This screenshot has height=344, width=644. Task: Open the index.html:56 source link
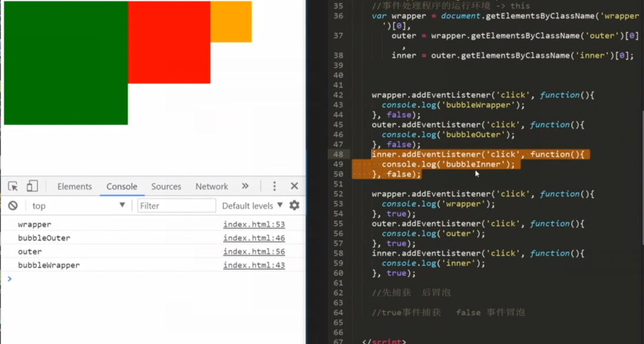point(254,251)
